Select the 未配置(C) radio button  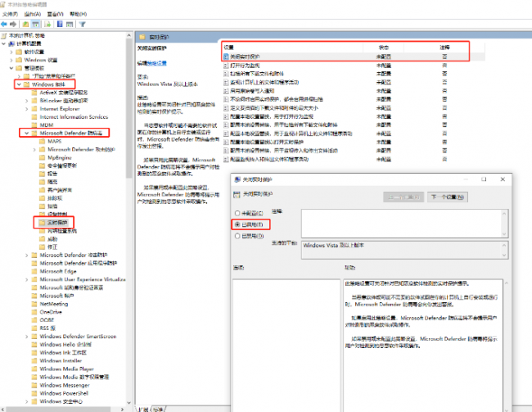coord(237,213)
